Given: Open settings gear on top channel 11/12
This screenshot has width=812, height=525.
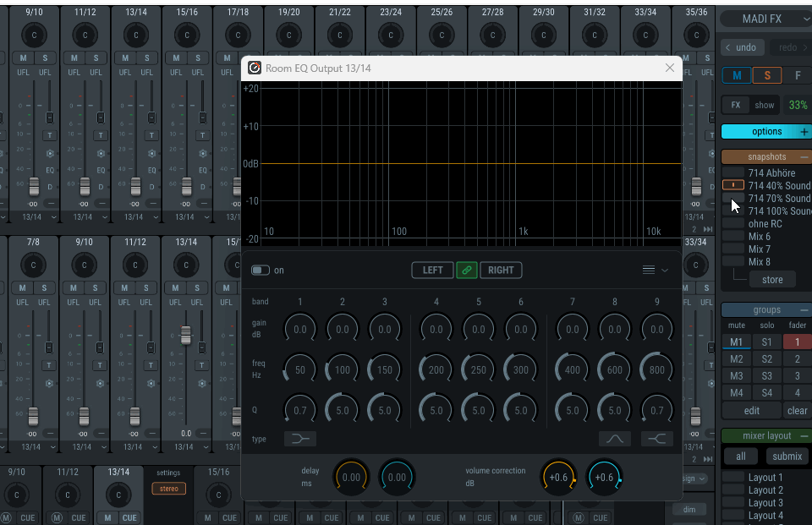Looking at the screenshot, I should [x=101, y=154].
